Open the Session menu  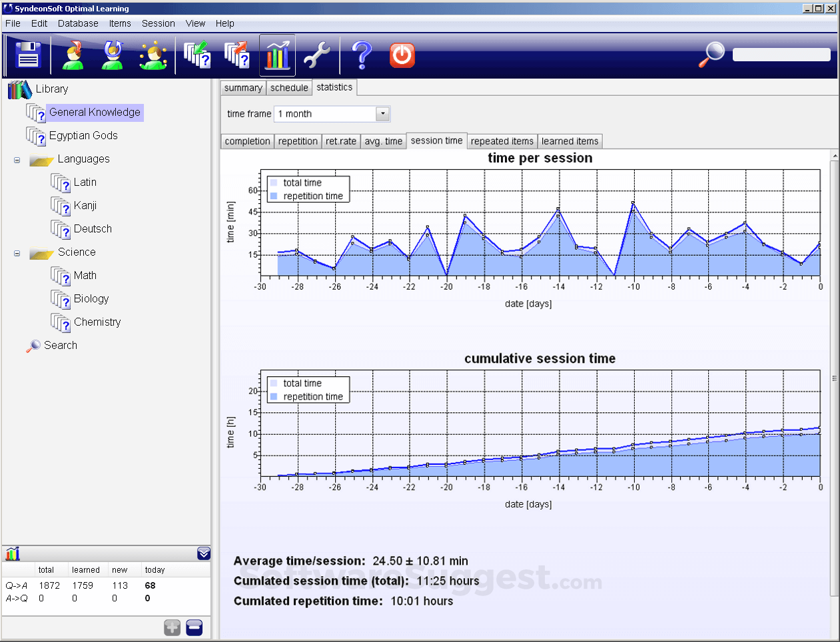pyautogui.click(x=158, y=23)
